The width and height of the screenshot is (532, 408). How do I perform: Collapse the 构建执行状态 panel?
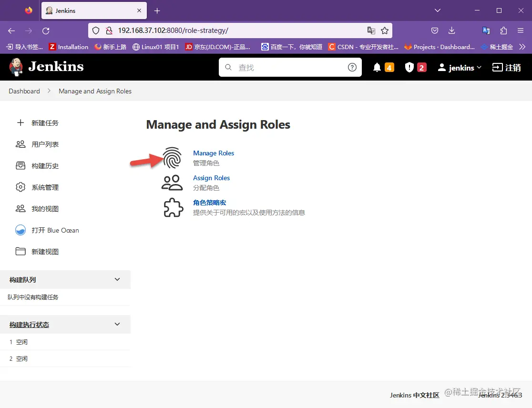tap(117, 324)
